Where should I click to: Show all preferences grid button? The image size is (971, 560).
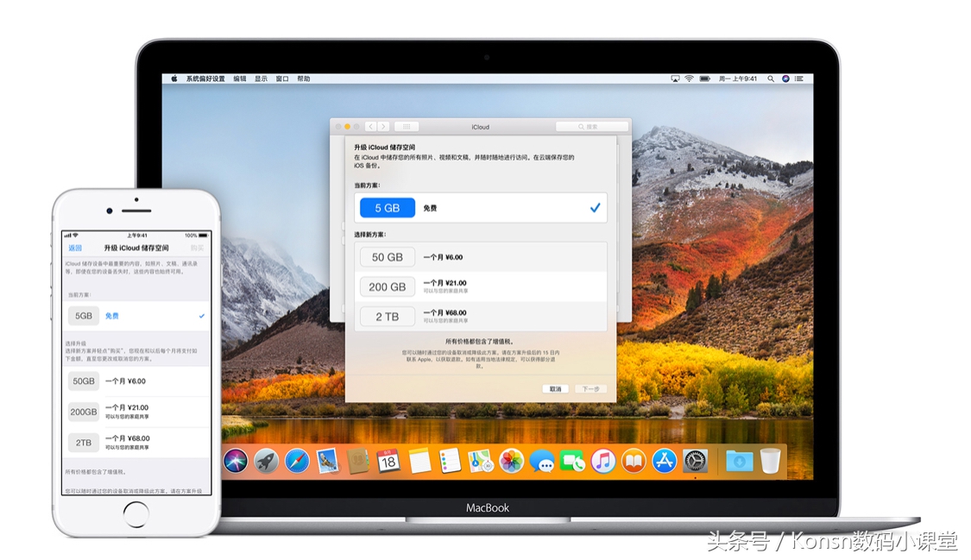coord(407,126)
